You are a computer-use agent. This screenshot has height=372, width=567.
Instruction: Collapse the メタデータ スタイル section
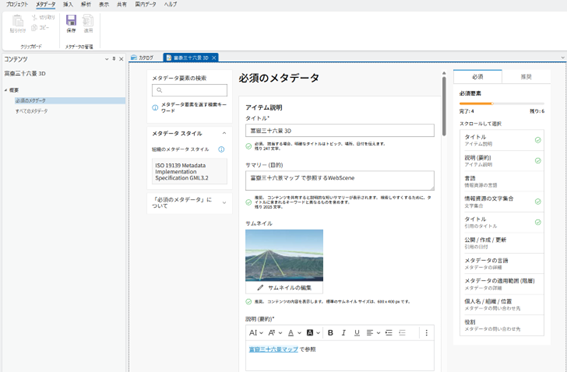point(224,133)
